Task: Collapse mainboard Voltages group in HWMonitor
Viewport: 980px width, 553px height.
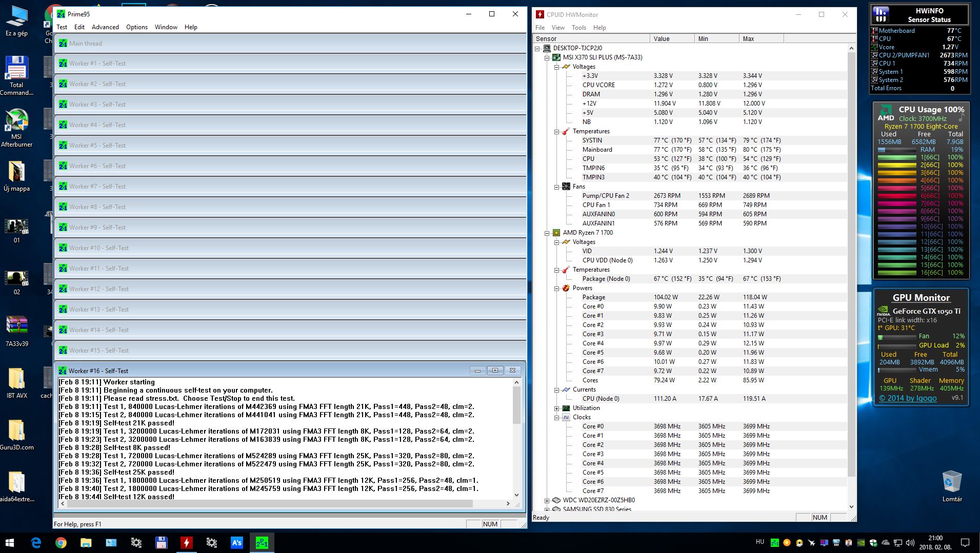Action: coord(556,67)
